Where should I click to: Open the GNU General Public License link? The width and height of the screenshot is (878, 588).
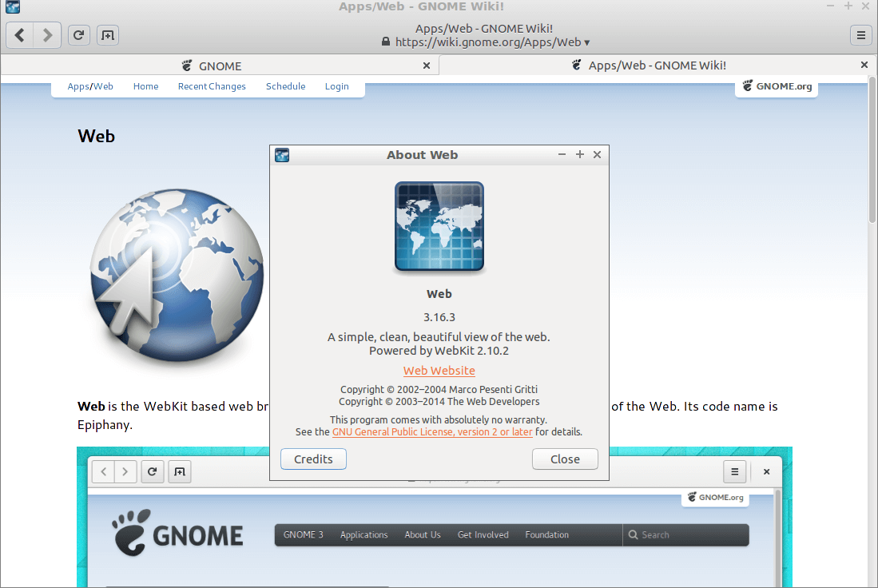pos(432,431)
